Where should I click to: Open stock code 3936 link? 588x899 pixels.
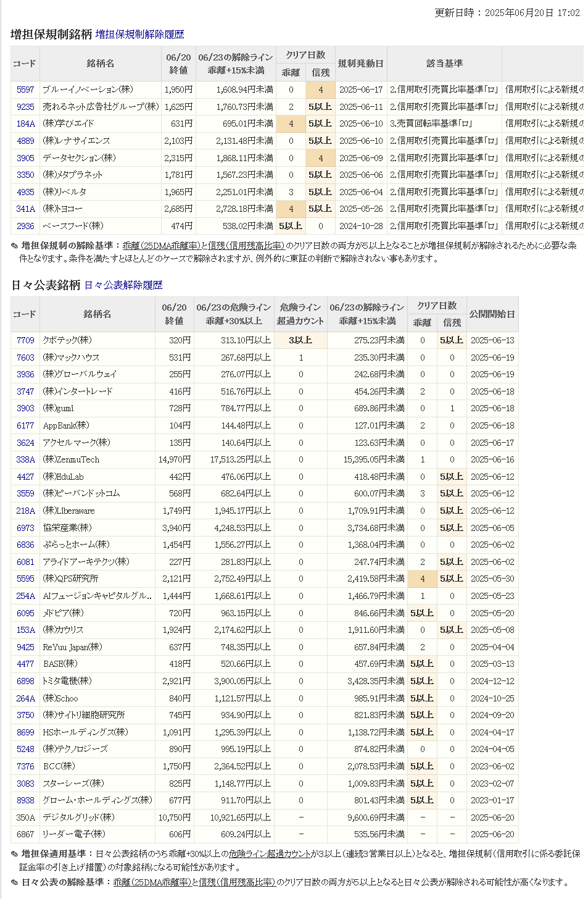tap(25, 374)
